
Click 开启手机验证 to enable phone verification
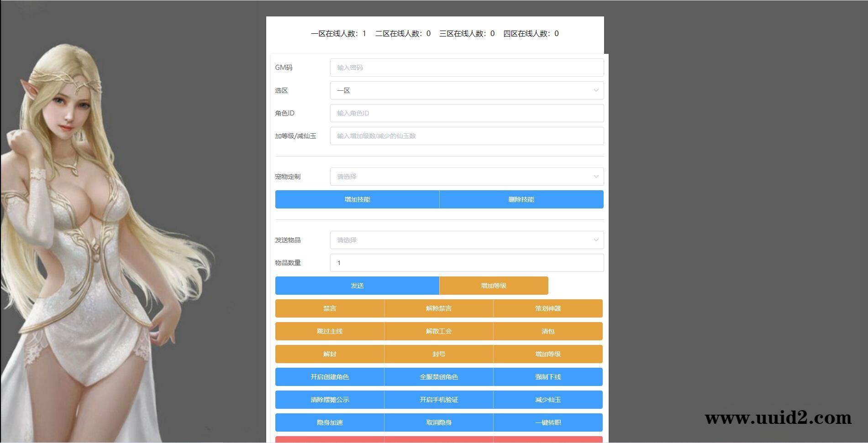[x=438, y=400]
